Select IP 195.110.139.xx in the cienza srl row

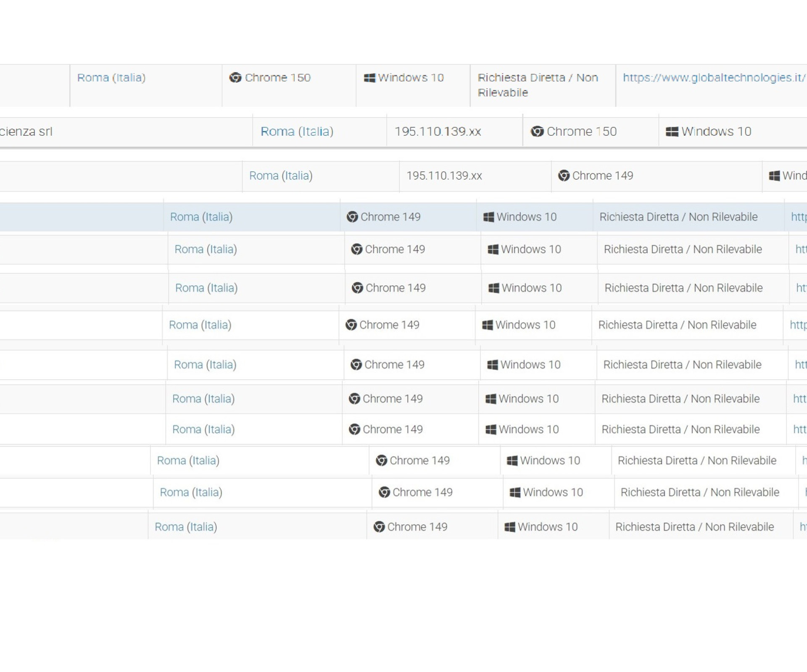click(438, 131)
